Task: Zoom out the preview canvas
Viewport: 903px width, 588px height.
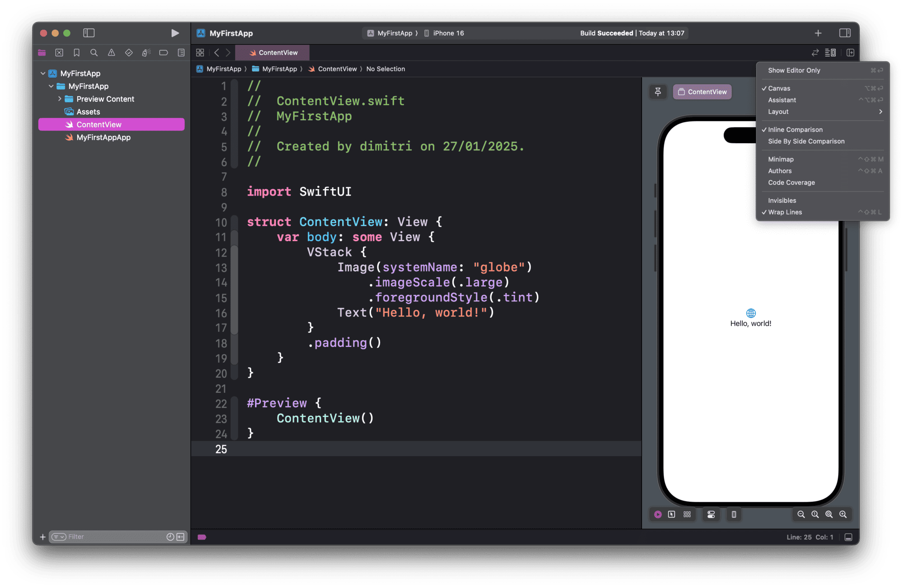Action: point(801,514)
